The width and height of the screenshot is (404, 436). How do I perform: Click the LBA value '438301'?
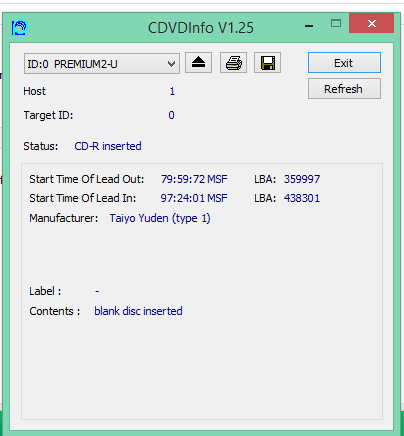302,198
